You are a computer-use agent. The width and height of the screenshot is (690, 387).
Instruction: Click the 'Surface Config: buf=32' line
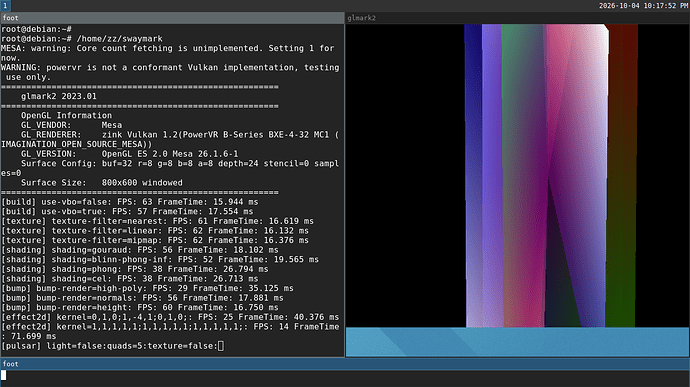(170, 168)
